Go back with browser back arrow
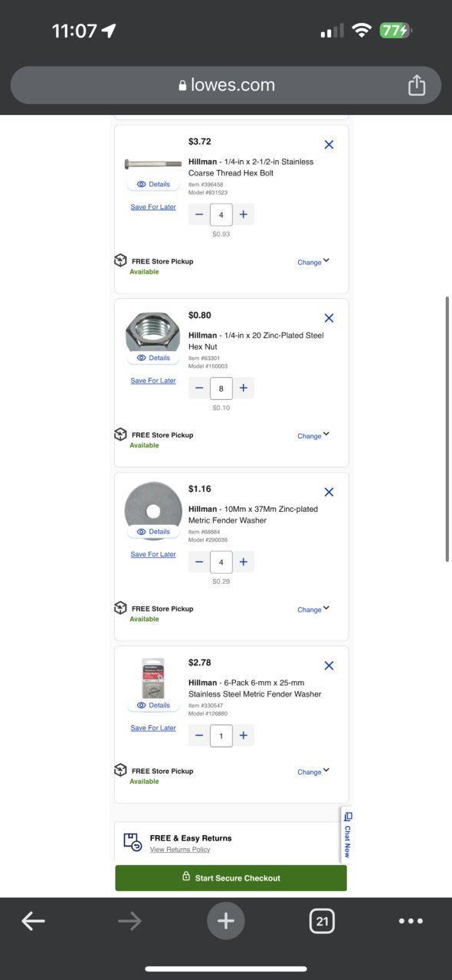Image resolution: width=452 pixels, height=980 pixels. coord(33,921)
